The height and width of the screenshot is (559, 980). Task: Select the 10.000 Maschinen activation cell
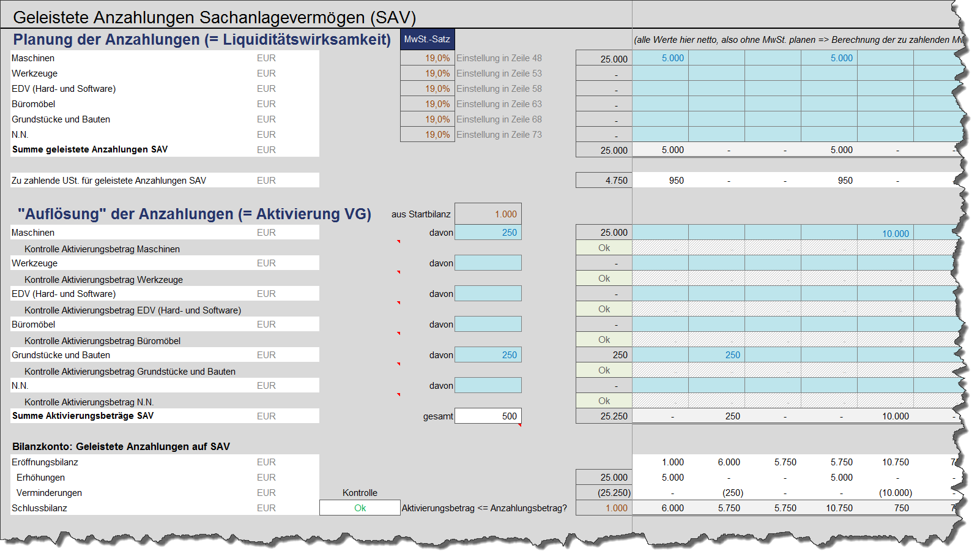pyautogui.click(x=885, y=233)
